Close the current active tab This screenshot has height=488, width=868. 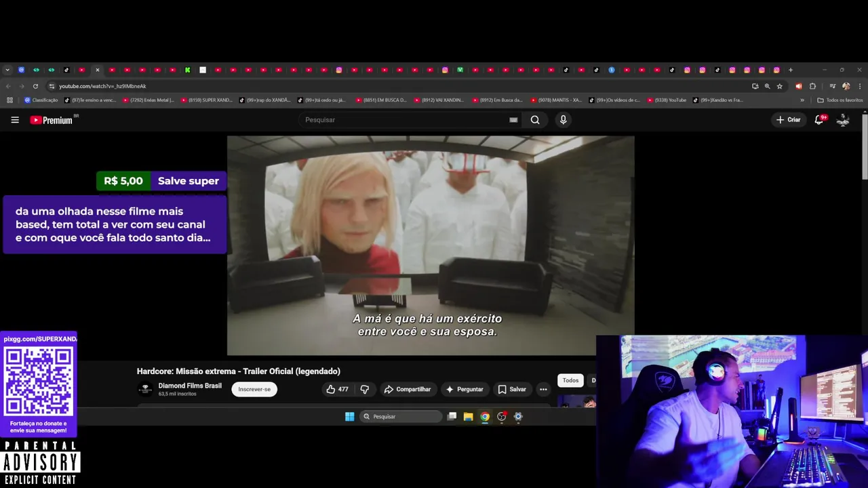pyautogui.click(x=97, y=70)
